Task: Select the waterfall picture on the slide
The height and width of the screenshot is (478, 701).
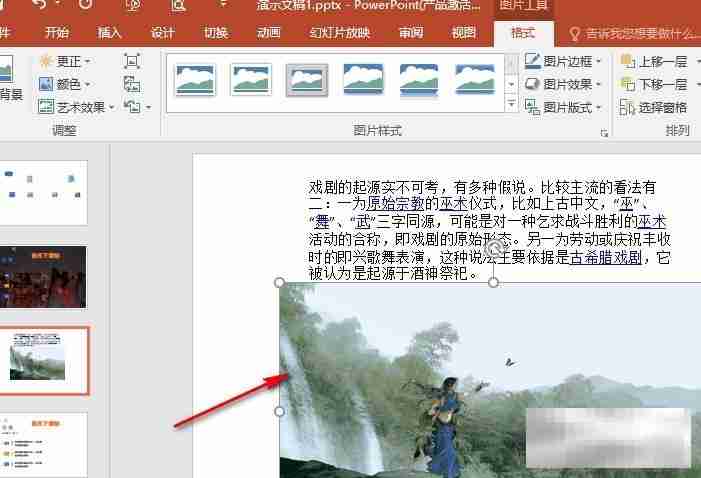Action: [490, 380]
